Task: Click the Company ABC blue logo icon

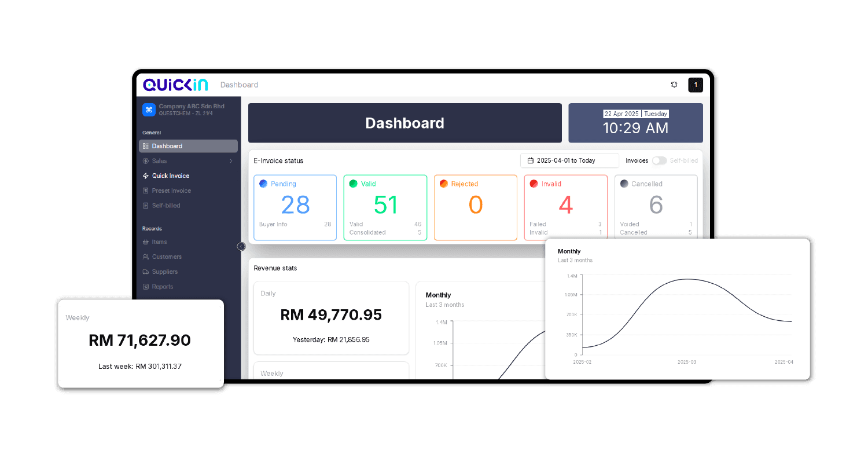Action: click(x=149, y=109)
